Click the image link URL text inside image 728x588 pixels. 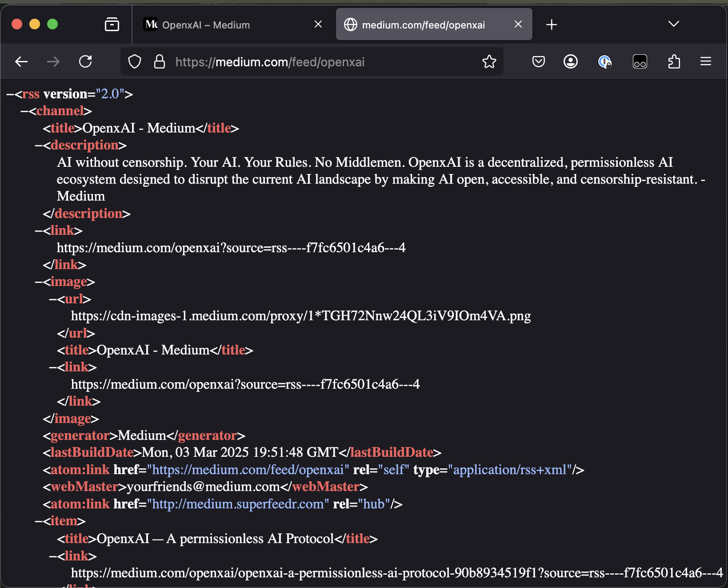pos(245,384)
